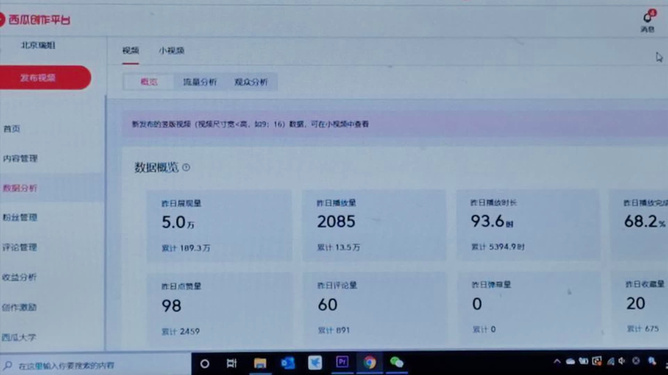Screen dimensions: 668x375
Task: Click the 北京编辑 account name
Action: [x=38, y=45]
